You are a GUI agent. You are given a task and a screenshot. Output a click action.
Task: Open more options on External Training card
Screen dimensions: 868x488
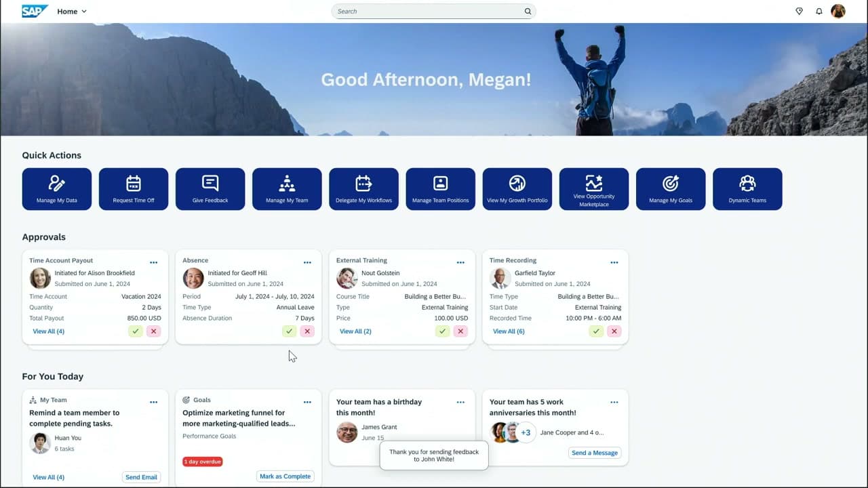pos(460,262)
